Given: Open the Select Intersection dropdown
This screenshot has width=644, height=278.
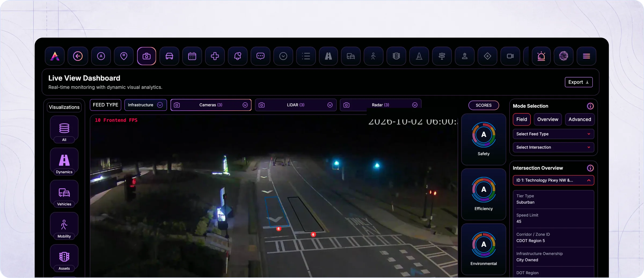Looking at the screenshot, I should click(553, 147).
